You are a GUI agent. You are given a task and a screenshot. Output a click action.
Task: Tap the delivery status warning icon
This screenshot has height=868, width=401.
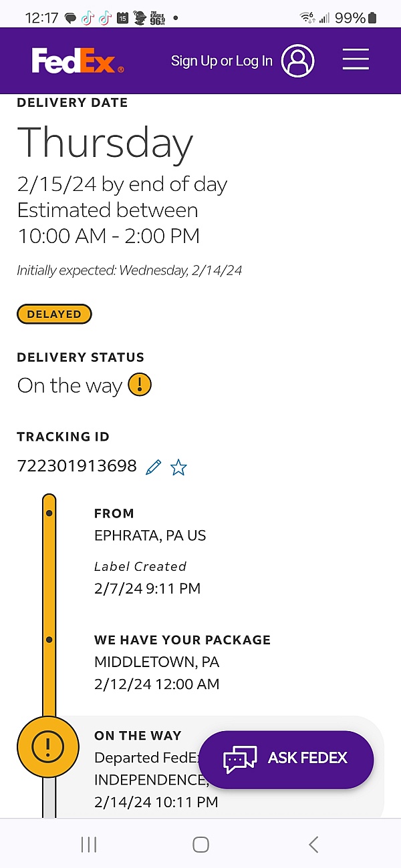coord(140,385)
